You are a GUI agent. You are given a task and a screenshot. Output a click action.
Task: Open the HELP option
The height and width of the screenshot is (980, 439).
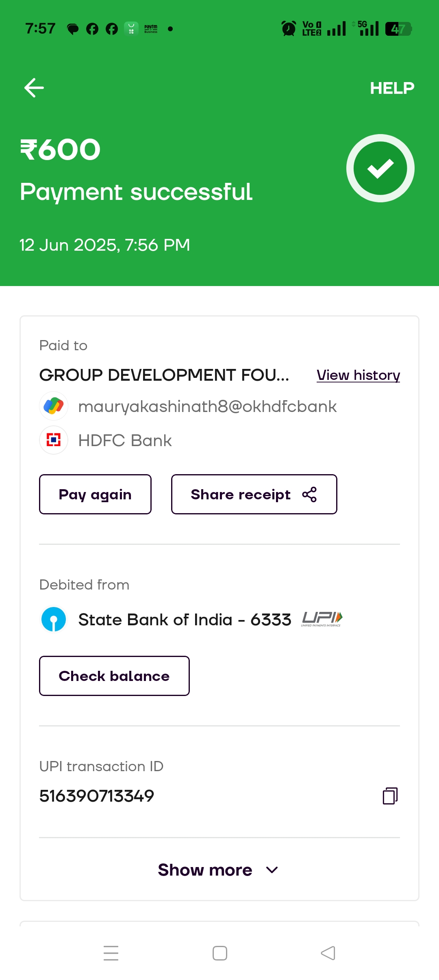pyautogui.click(x=391, y=88)
